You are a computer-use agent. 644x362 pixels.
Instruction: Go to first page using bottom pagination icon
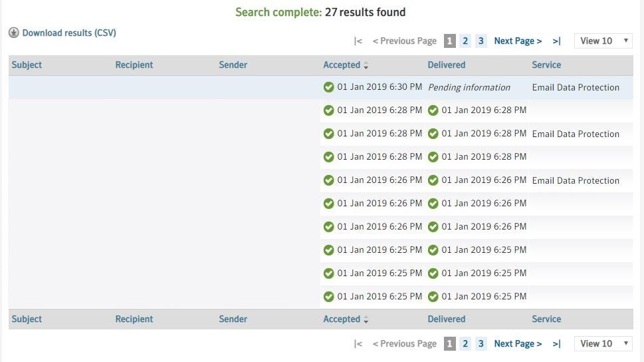358,344
